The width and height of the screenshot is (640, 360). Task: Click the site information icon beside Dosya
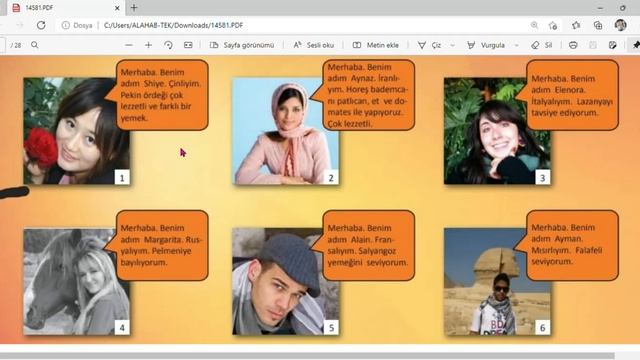[65, 25]
